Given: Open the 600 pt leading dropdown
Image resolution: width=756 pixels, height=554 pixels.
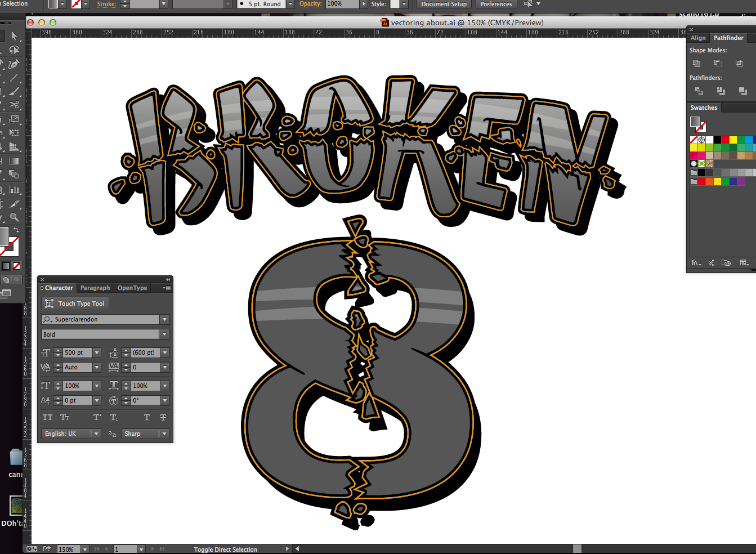Looking at the screenshot, I should tap(165, 352).
